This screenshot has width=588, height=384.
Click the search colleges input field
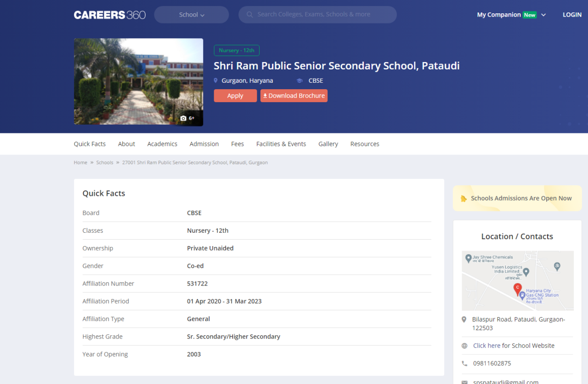[x=318, y=15]
